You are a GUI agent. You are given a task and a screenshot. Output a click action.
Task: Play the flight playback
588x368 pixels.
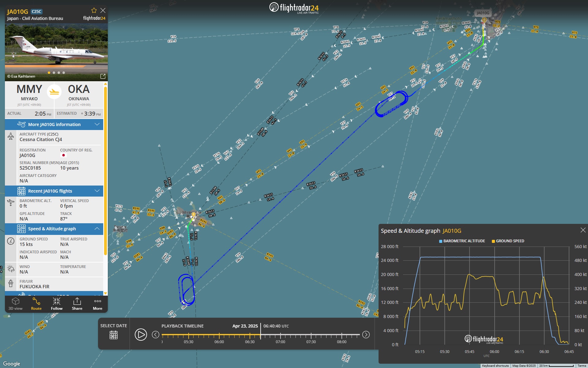(141, 335)
